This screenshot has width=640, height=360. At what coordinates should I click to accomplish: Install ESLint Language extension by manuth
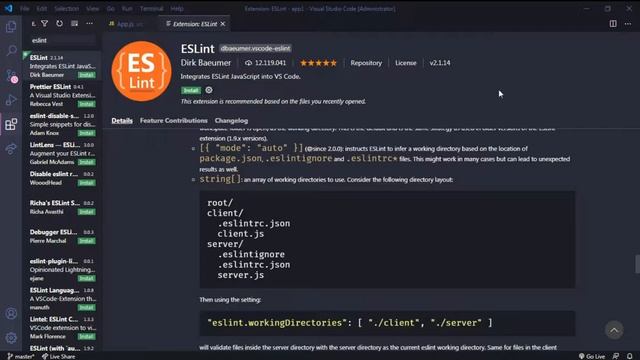click(x=87, y=307)
